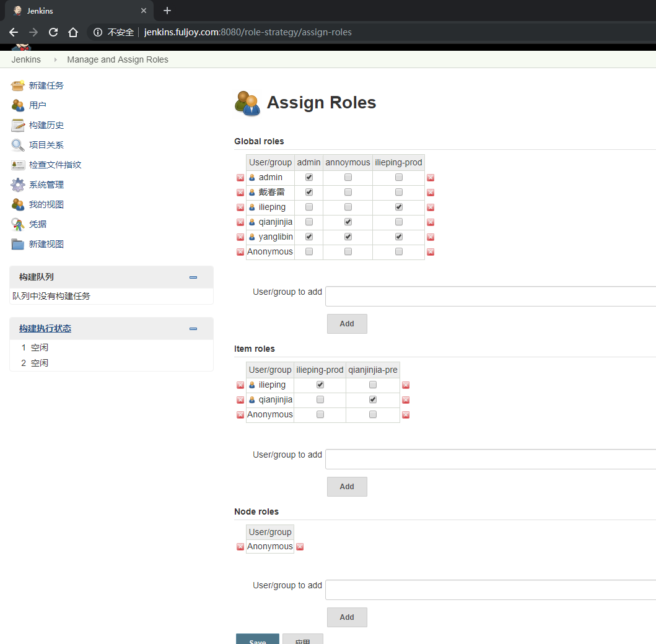Click the 应用 apply button
This screenshot has width=656, height=644.
tap(302, 640)
